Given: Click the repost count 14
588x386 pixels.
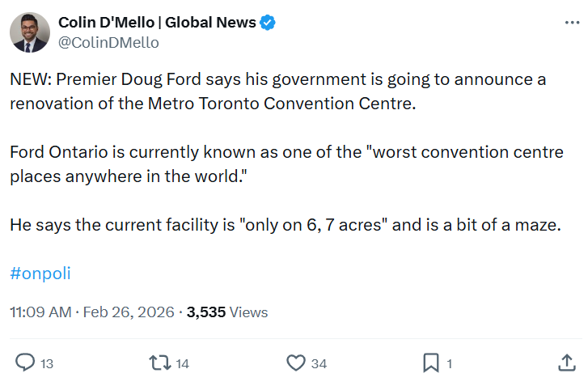Looking at the screenshot, I should (x=182, y=364).
